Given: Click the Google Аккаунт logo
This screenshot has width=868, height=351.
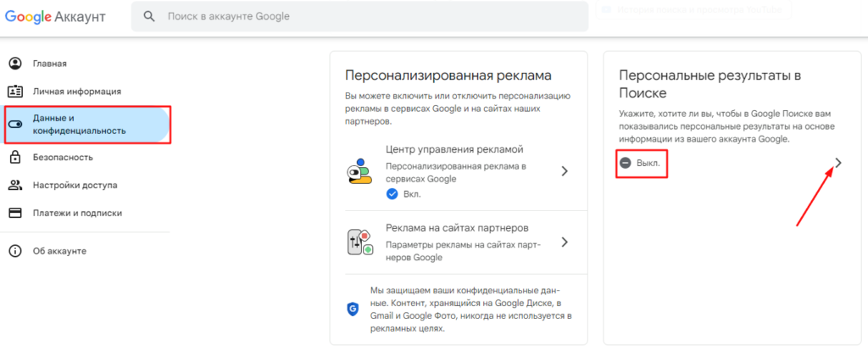Looking at the screenshot, I should point(55,17).
